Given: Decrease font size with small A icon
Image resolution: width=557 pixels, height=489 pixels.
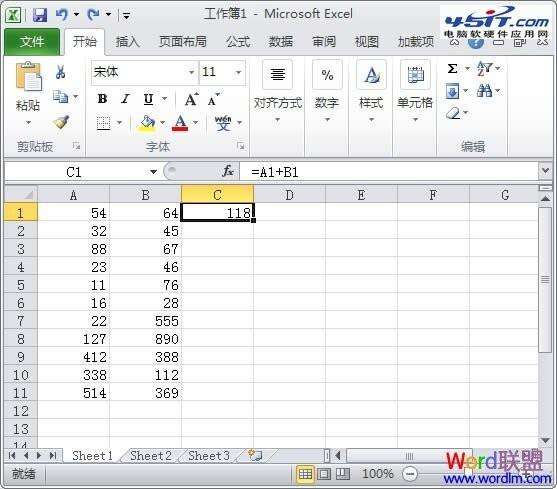Looking at the screenshot, I should tap(213, 100).
